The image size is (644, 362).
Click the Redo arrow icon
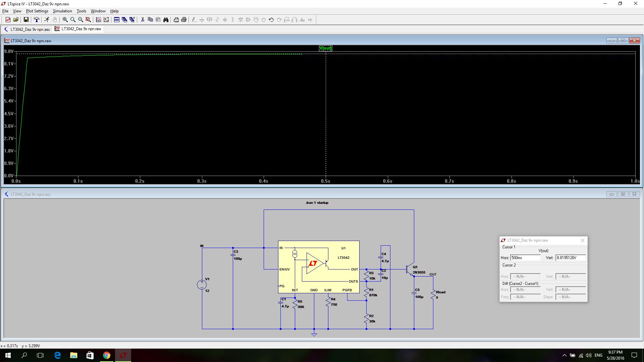pyautogui.click(x=279, y=20)
